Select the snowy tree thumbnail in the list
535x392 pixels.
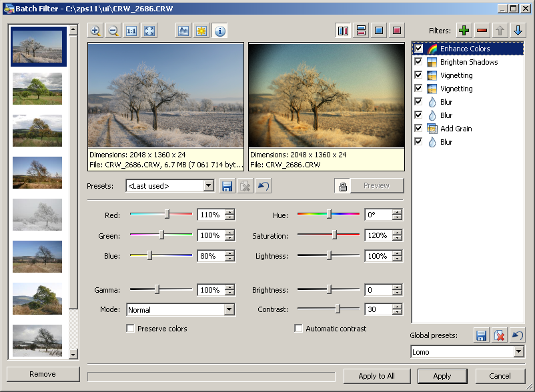click(x=37, y=215)
